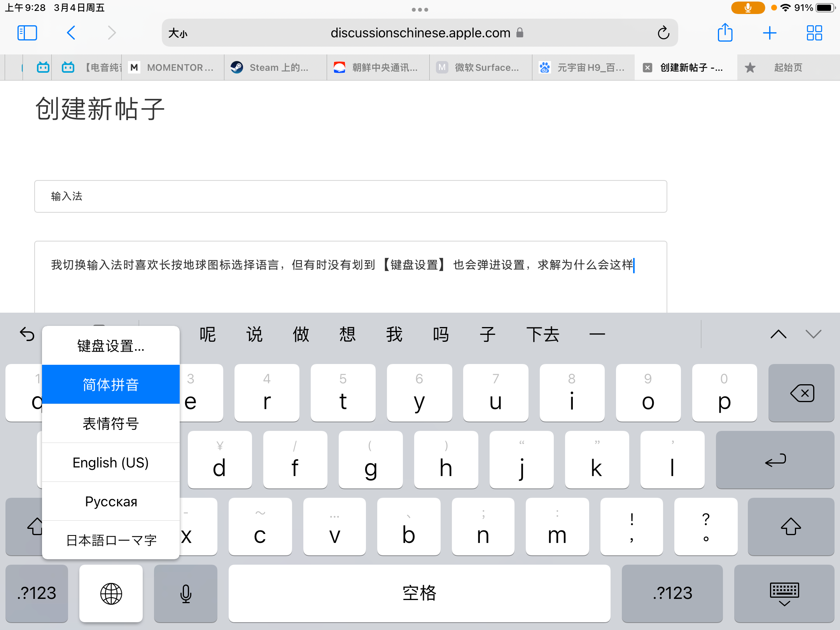
Task: Open the 大小 page settings menu
Action: [x=178, y=33]
